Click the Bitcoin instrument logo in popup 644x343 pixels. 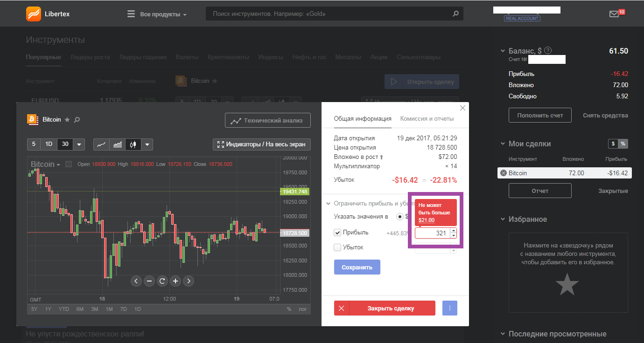click(x=33, y=120)
